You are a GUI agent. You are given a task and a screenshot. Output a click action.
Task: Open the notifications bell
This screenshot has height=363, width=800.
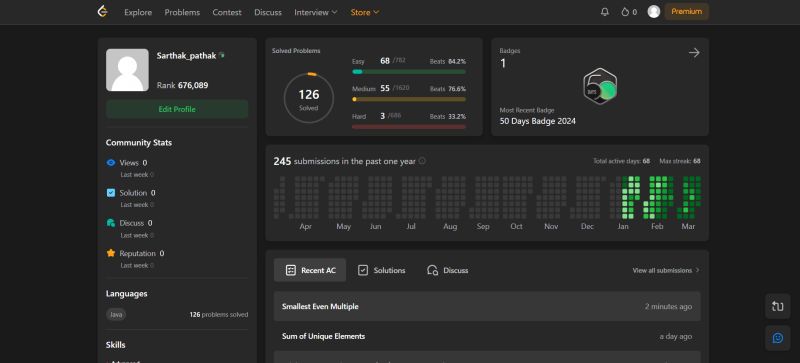(605, 12)
